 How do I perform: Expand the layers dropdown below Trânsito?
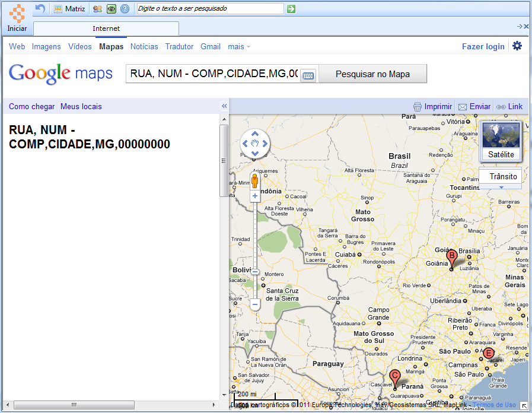point(501,187)
